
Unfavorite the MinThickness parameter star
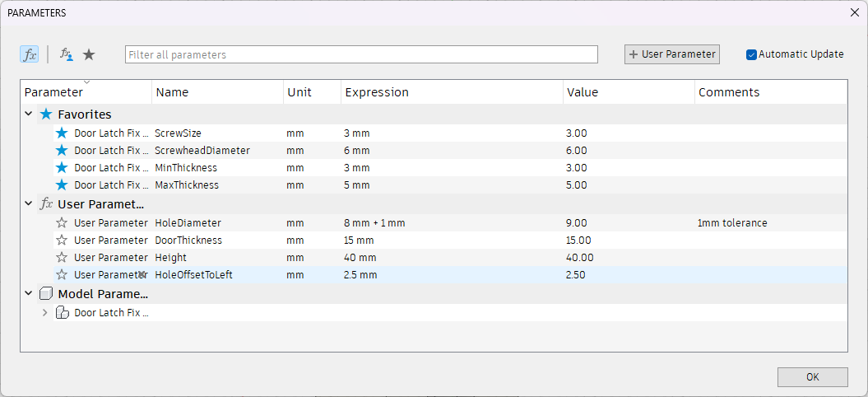point(62,167)
